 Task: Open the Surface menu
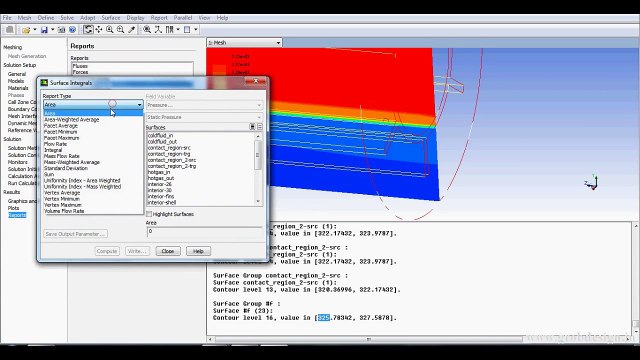tap(111, 18)
